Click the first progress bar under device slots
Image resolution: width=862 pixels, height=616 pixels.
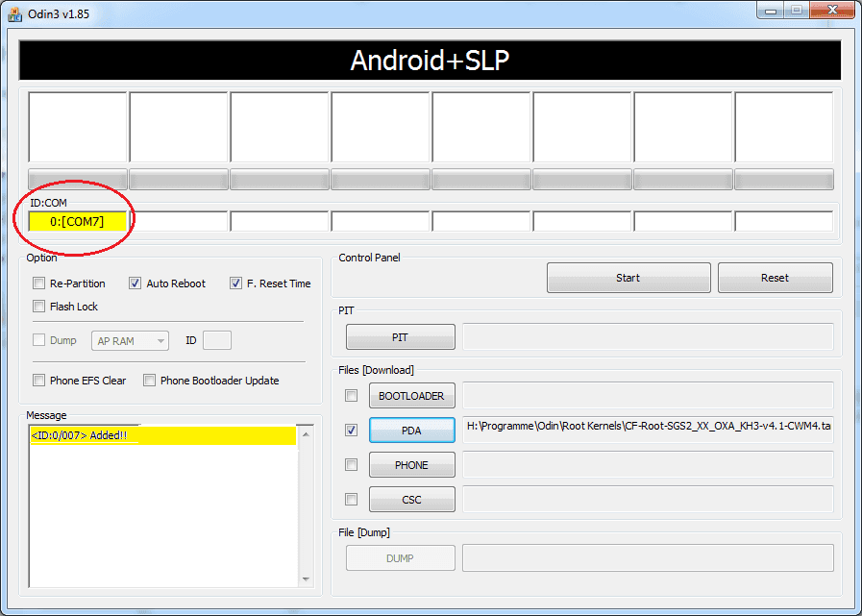click(78, 180)
